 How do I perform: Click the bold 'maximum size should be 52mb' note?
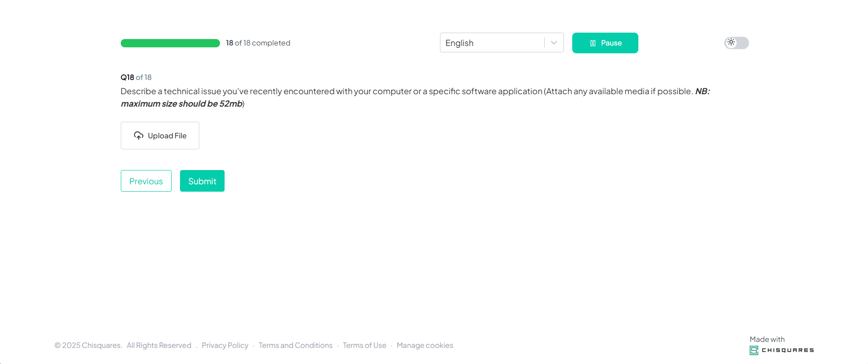(182, 104)
